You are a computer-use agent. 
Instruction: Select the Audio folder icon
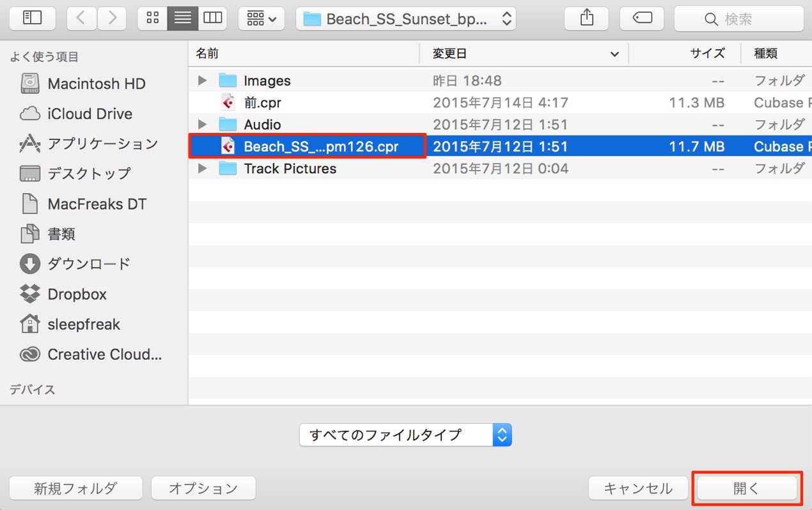tap(228, 124)
